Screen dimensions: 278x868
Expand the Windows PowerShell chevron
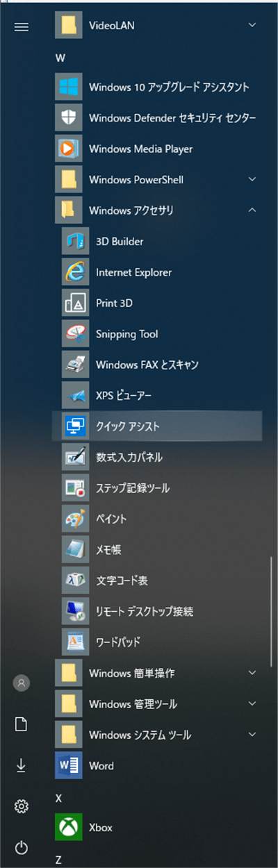(252, 179)
